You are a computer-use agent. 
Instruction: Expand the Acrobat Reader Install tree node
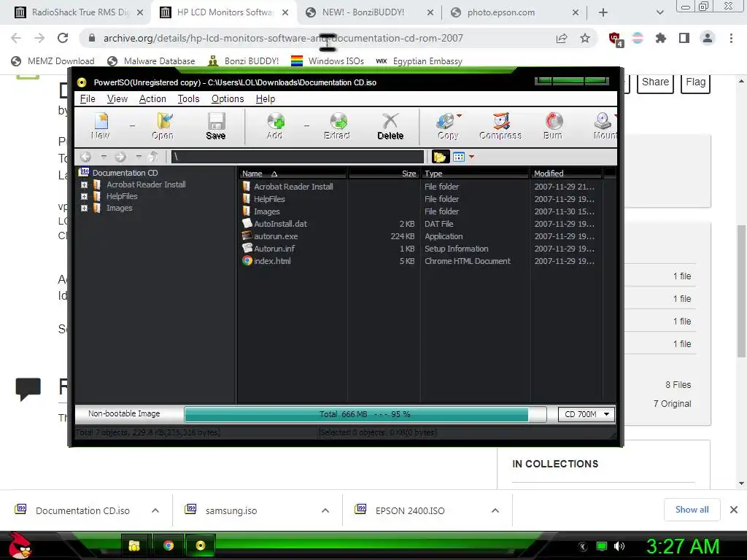click(85, 184)
